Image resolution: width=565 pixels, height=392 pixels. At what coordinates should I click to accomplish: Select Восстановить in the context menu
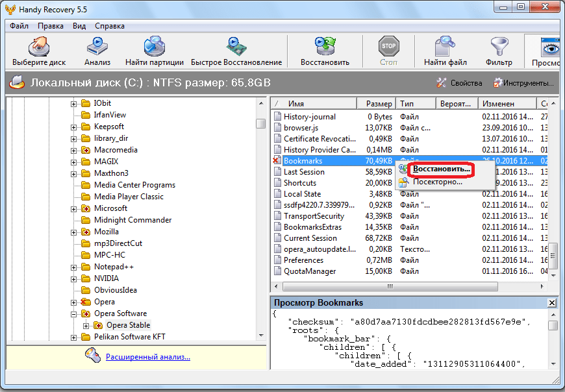pyautogui.click(x=441, y=169)
